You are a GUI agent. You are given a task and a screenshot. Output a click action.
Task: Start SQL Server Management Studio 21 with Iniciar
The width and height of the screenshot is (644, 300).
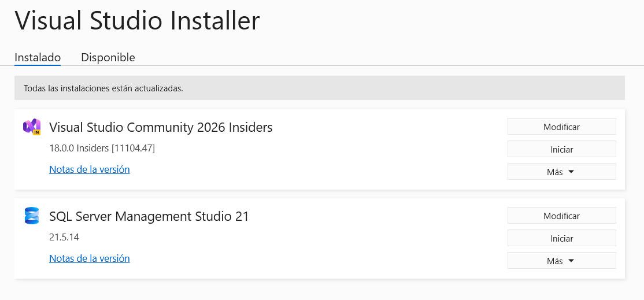pyautogui.click(x=561, y=238)
